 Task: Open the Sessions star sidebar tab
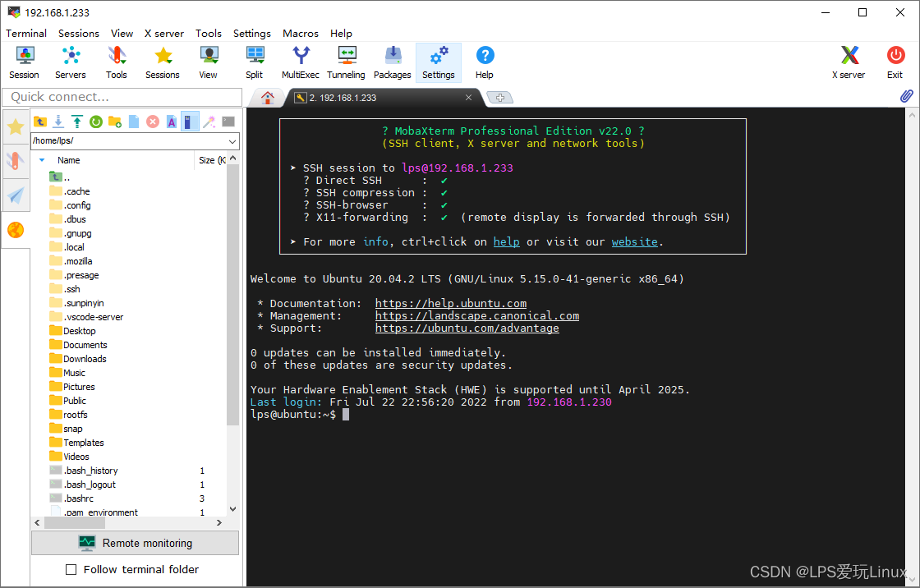16,126
